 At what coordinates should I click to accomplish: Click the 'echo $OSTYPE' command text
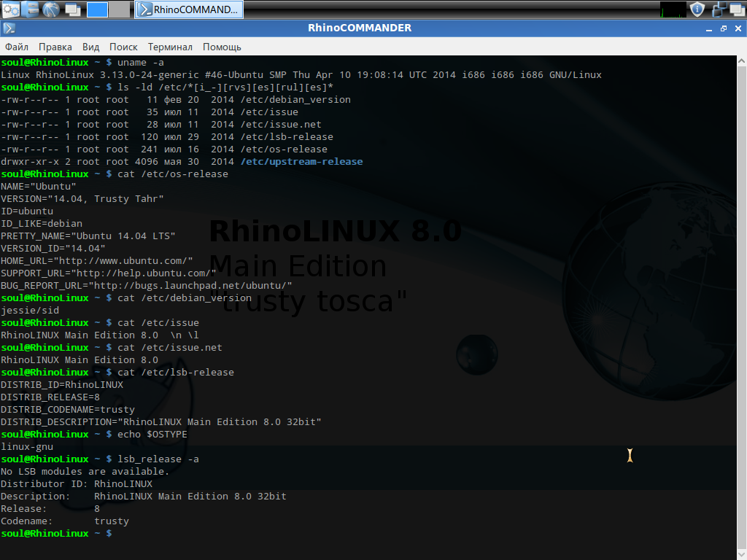tap(152, 435)
